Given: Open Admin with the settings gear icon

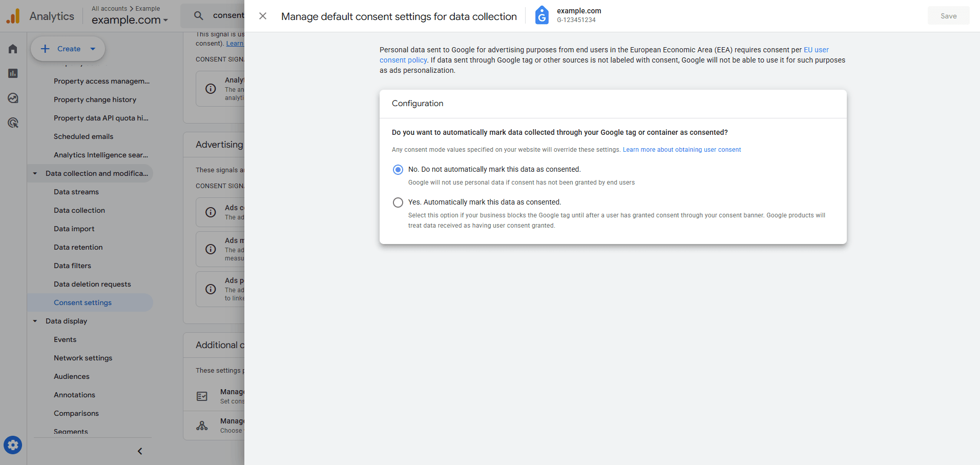Looking at the screenshot, I should pos(12,445).
